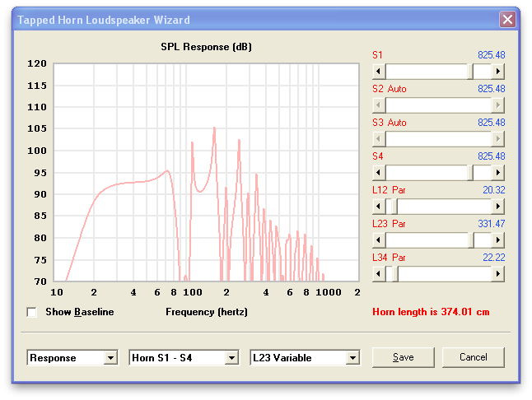Enable the Show Baseline checkbox

point(32,312)
